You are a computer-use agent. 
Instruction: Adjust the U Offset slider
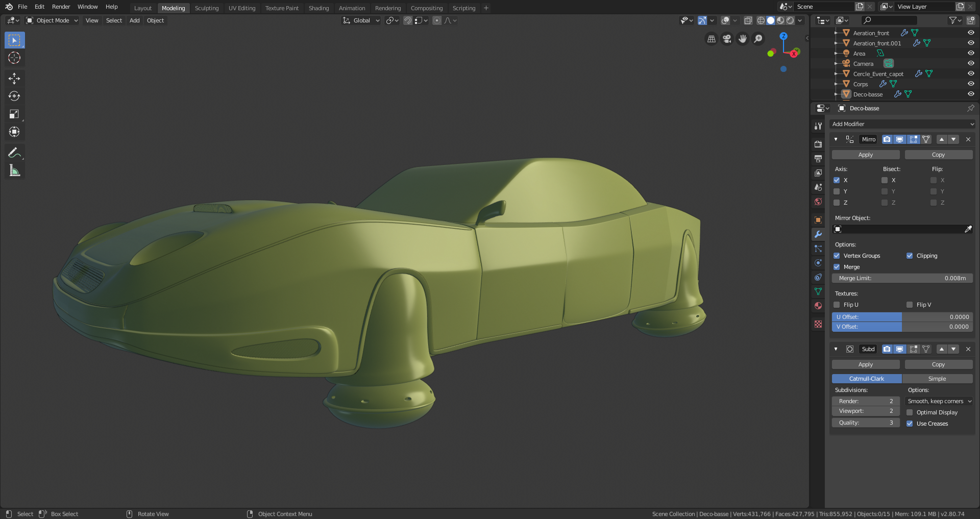click(x=902, y=317)
